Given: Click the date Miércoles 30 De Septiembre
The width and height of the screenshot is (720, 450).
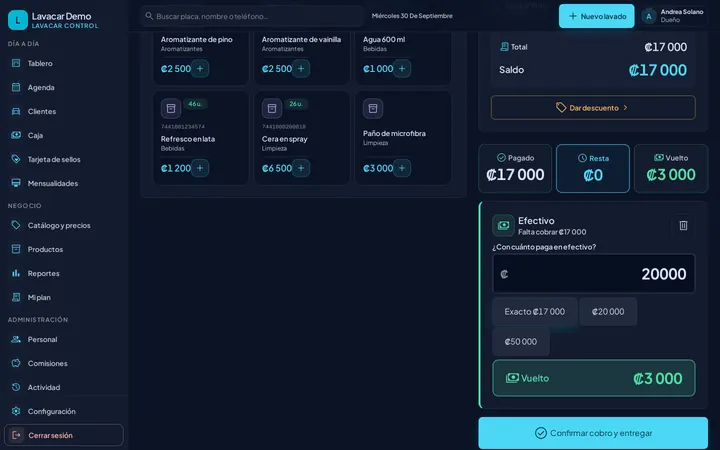Looking at the screenshot, I should tap(412, 16).
